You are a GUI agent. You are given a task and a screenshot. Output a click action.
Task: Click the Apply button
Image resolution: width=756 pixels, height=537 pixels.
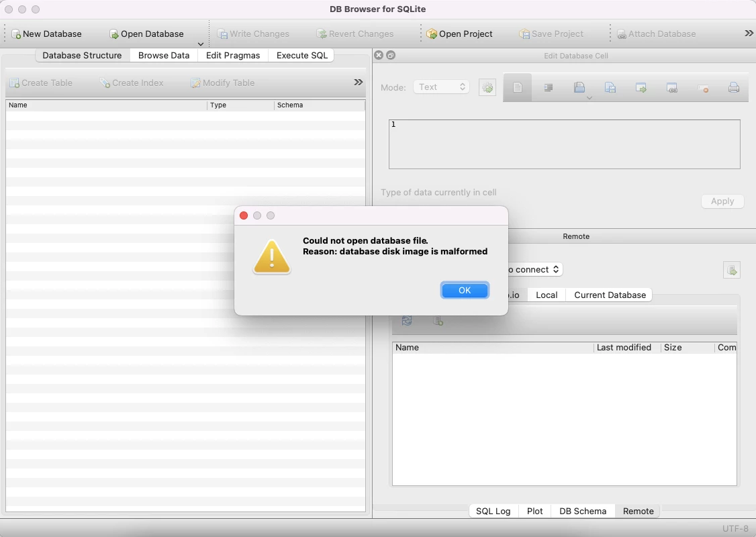tap(722, 201)
